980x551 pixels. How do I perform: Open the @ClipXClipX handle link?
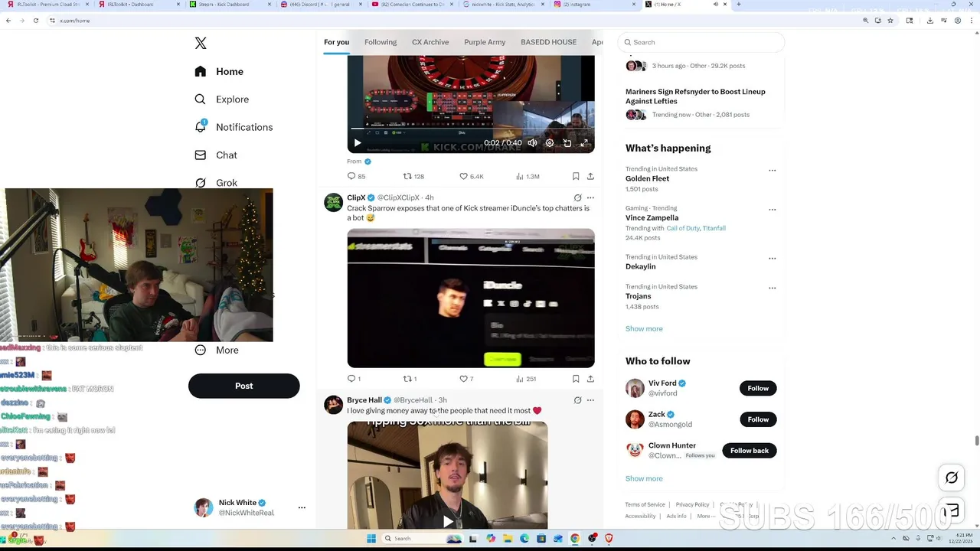398,197
